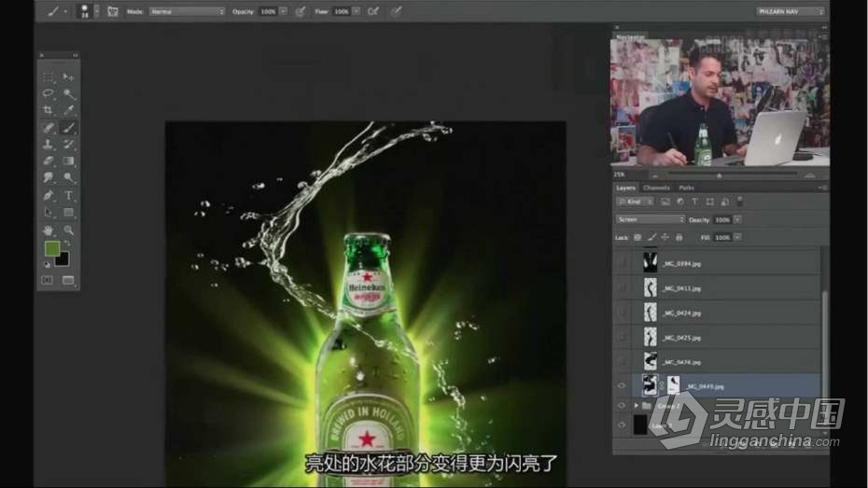Switch to the Paths tab
868x488 pixels.
tap(686, 188)
